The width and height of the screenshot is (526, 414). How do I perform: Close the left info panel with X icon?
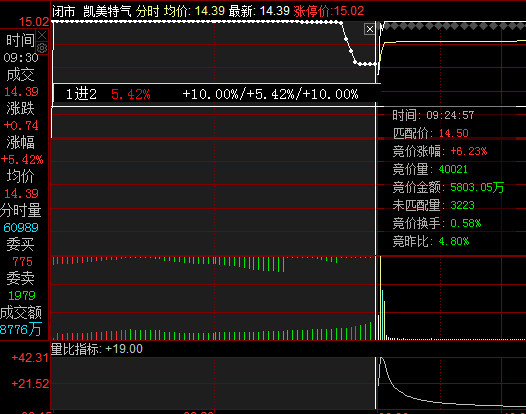[x=42, y=35]
